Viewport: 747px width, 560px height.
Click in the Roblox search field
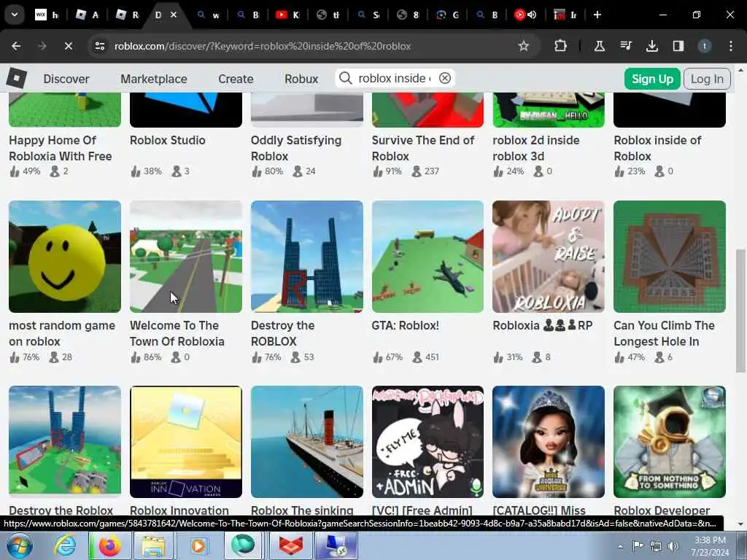(x=394, y=78)
